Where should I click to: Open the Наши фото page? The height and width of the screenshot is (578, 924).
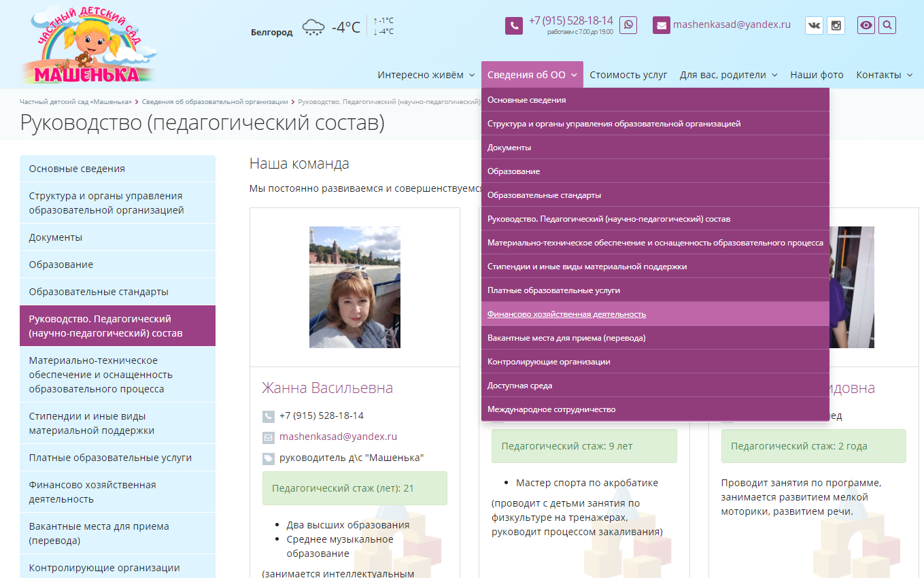[x=817, y=75]
